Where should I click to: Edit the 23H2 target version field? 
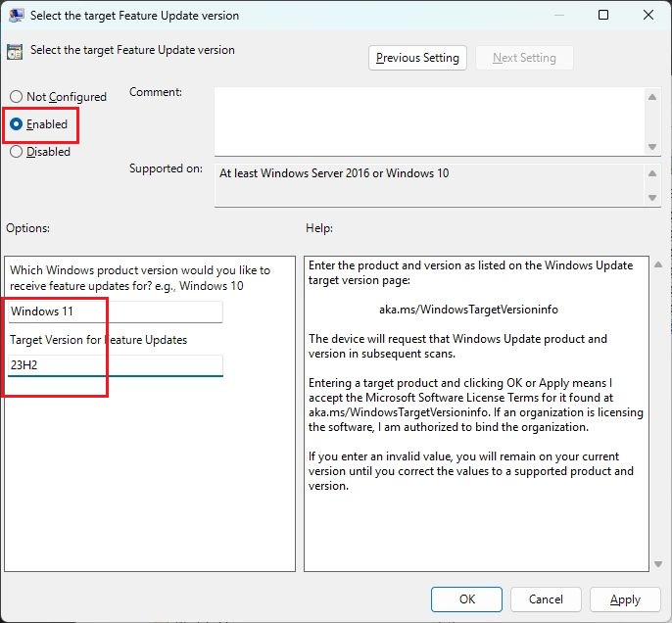(116, 365)
